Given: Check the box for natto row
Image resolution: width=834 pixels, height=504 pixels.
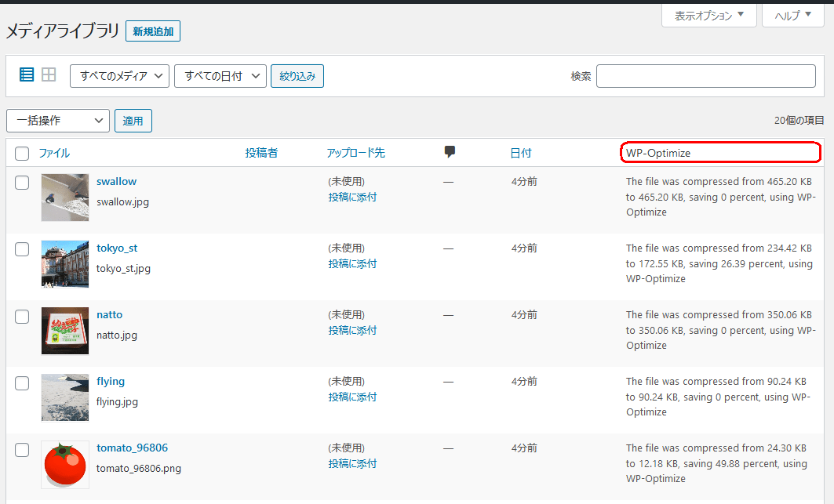Looking at the screenshot, I should tap(22, 317).
